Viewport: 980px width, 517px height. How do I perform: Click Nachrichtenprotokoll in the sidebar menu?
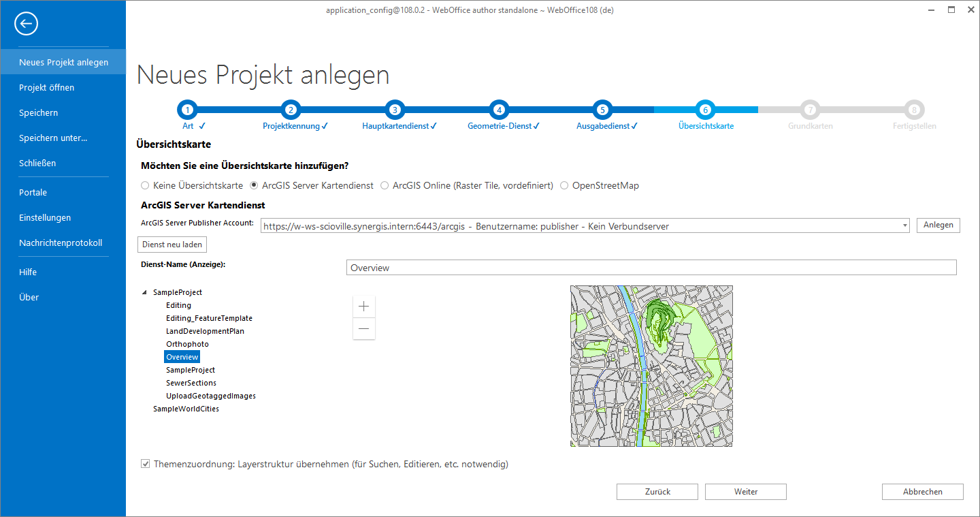[61, 242]
